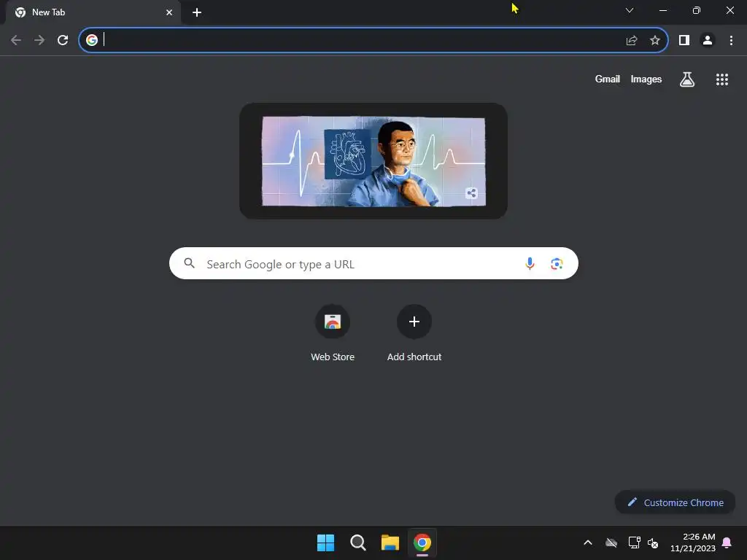
Task: Open the Google apps grid
Action: click(721, 79)
